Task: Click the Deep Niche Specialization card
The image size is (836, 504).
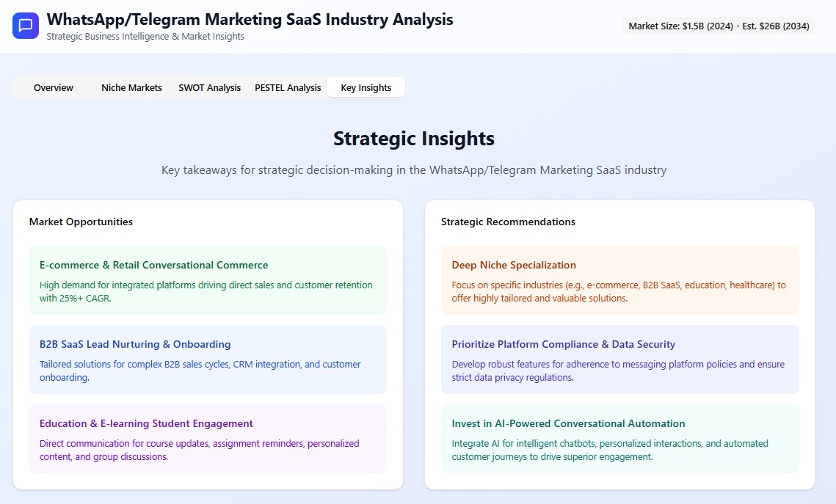Action: tap(619, 280)
